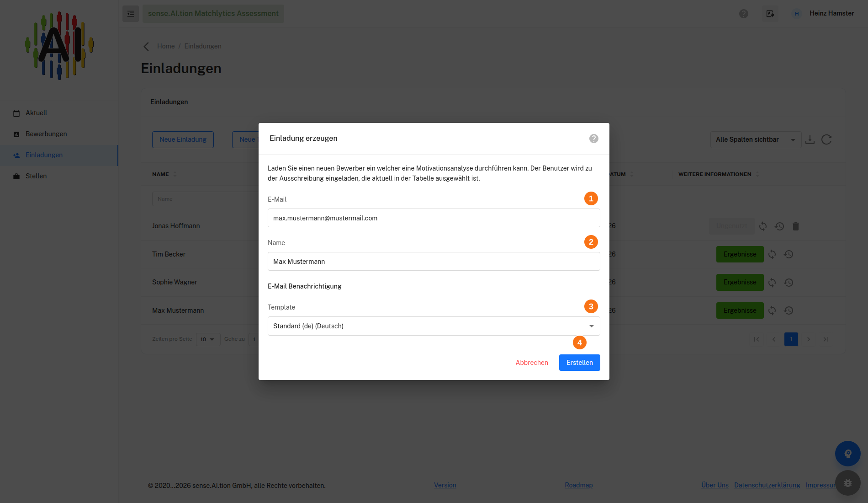Screen dimensions: 868x503
Task: Open the lightbulb tips floating button
Action: tap(848, 454)
